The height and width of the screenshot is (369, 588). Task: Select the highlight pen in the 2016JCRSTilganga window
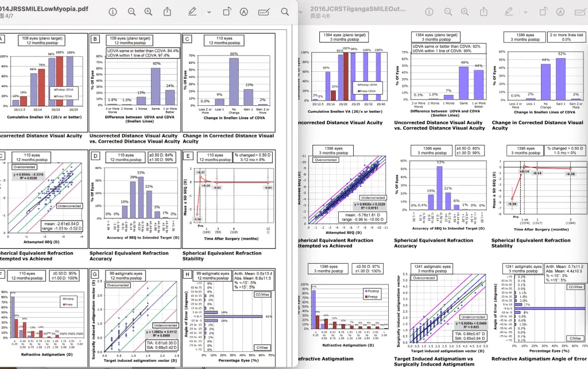pyautogui.click(x=509, y=12)
